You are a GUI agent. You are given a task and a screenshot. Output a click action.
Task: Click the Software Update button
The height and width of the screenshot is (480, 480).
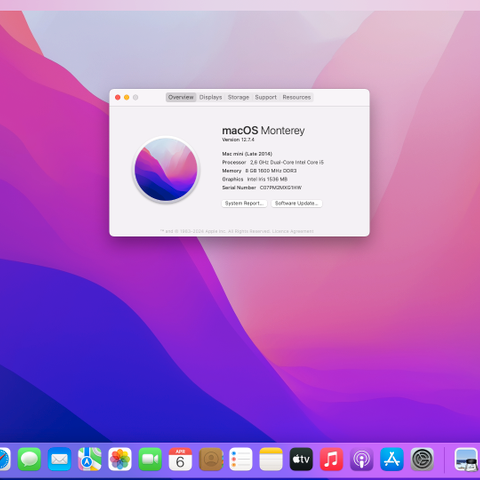click(296, 203)
